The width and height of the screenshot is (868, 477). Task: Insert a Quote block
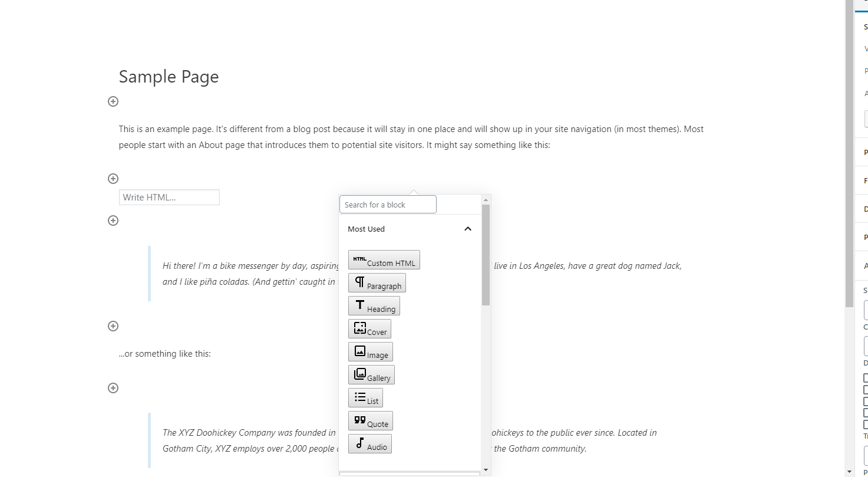(370, 420)
